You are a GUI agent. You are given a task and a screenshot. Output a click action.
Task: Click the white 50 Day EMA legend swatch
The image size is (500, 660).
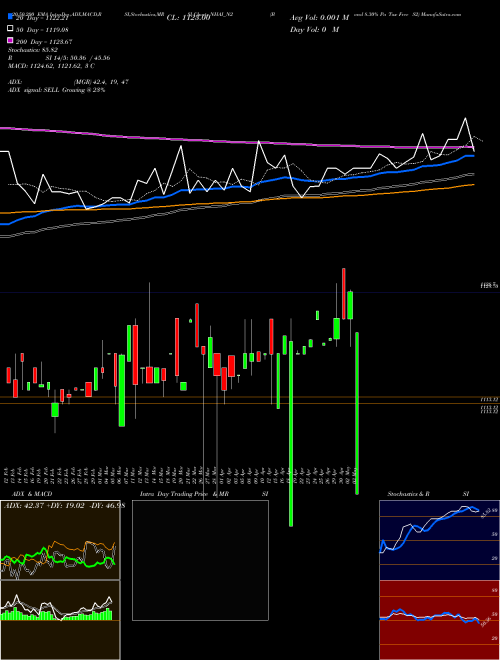[10, 29]
